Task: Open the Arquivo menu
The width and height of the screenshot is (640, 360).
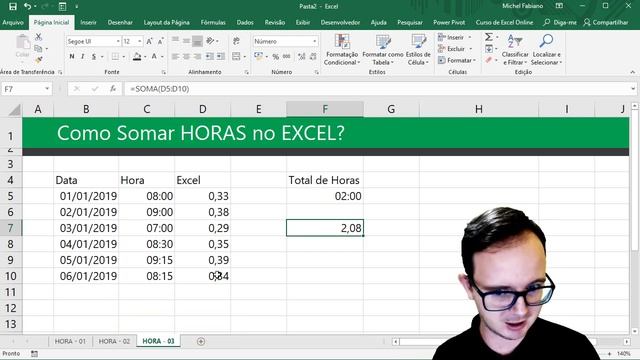Action: [13, 22]
